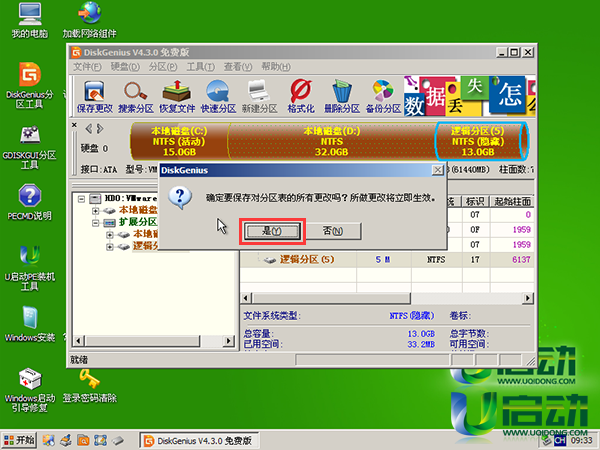
Task: Expand the nested 本地磁盘 tree node
Action: [x=110, y=235]
